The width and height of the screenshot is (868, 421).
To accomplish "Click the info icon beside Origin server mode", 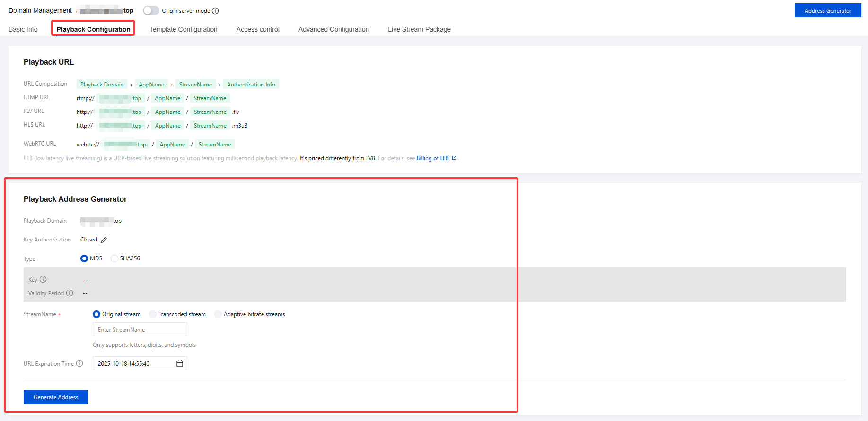I will pos(215,11).
